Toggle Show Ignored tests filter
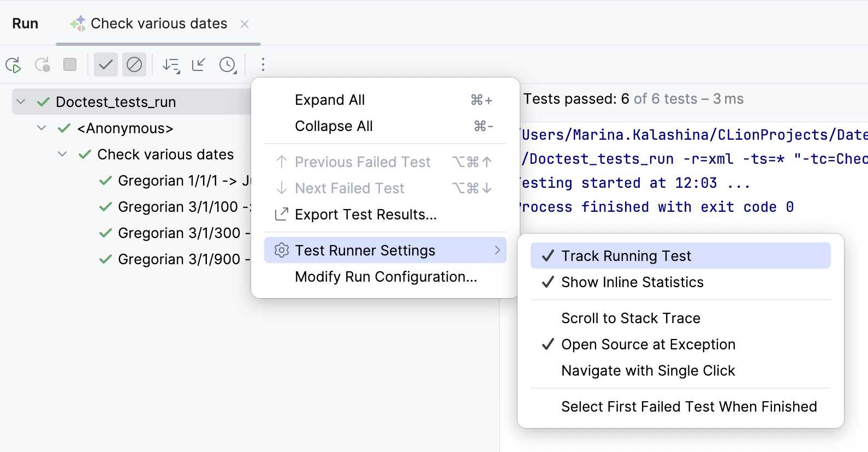The height and width of the screenshot is (452, 868). [134, 64]
